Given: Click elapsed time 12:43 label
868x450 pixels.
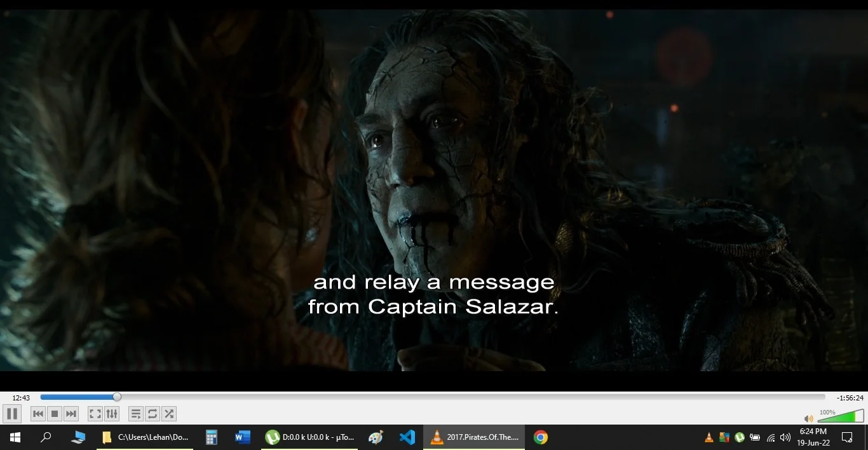Looking at the screenshot, I should tap(21, 398).
